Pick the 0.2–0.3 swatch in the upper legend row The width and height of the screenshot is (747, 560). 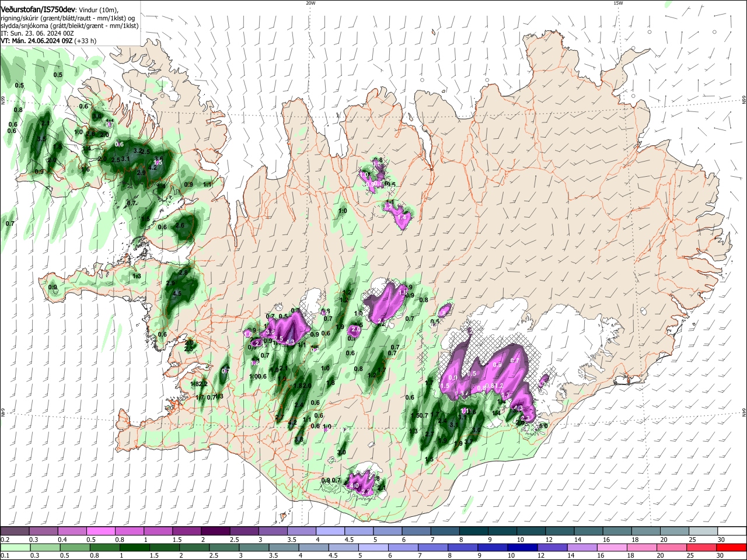[x=15, y=531]
